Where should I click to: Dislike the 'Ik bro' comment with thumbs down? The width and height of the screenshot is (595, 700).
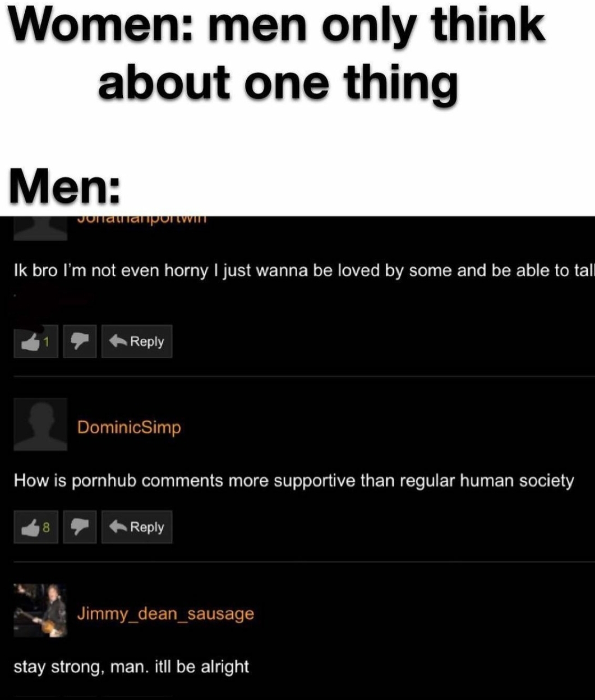pyautogui.click(x=80, y=341)
